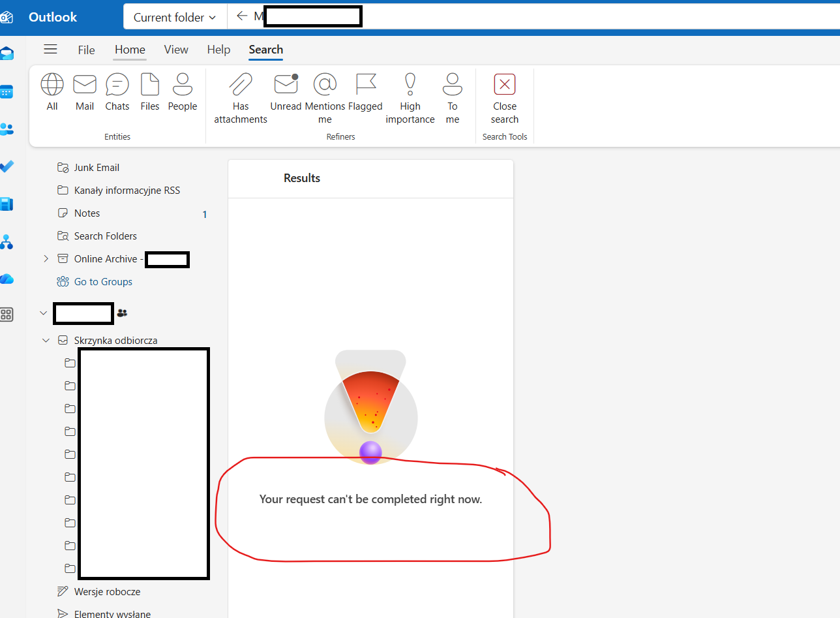Open Search Folders in folder list

tap(105, 236)
